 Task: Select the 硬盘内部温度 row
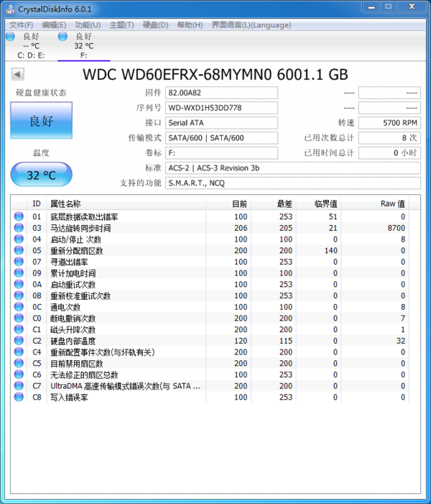pyautogui.click(x=210, y=341)
